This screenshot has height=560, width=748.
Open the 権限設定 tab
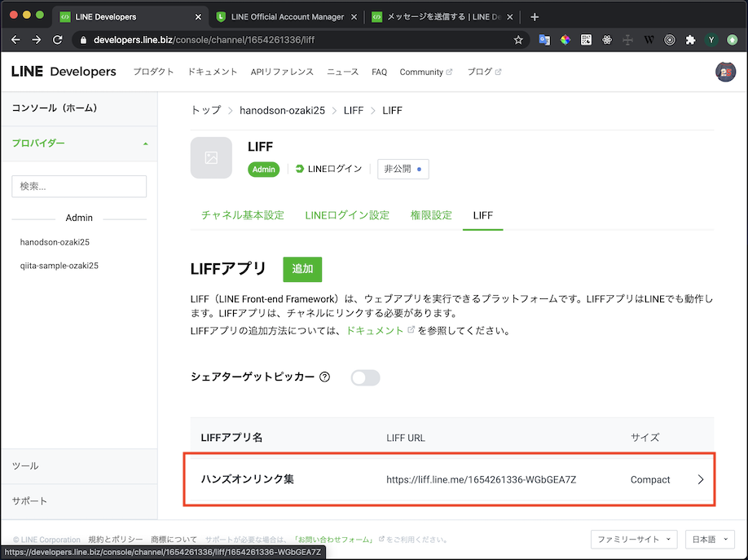431,215
